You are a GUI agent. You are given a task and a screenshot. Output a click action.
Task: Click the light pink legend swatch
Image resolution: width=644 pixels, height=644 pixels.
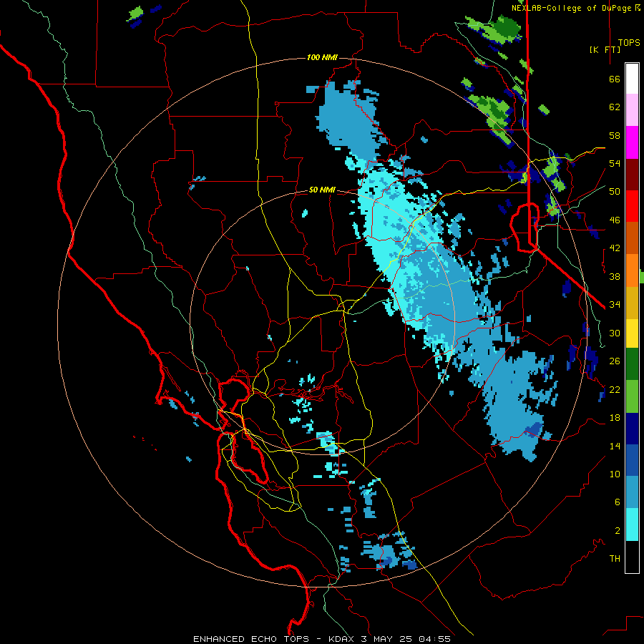click(632, 109)
